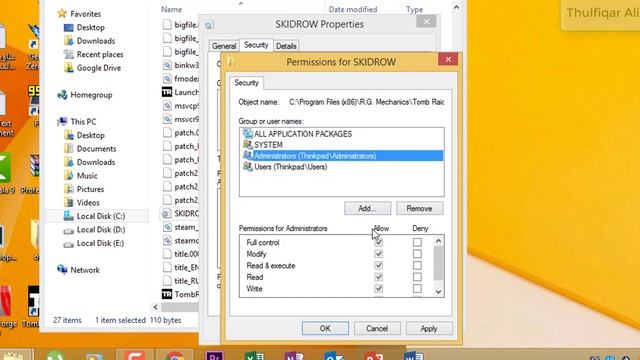Sort Explorer files by Name column
Screen dimensions: 640x360
[x=171, y=9]
